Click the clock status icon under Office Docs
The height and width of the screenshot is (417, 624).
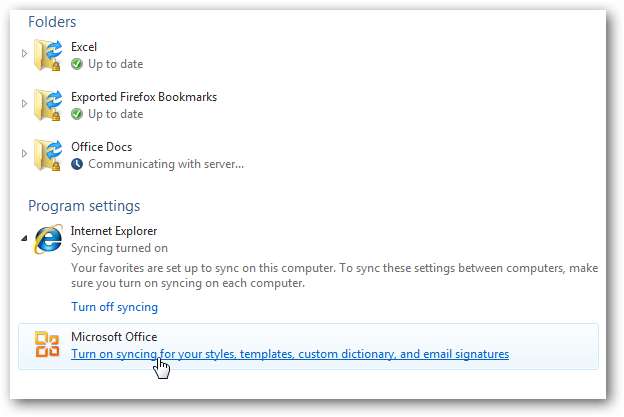click(x=77, y=164)
